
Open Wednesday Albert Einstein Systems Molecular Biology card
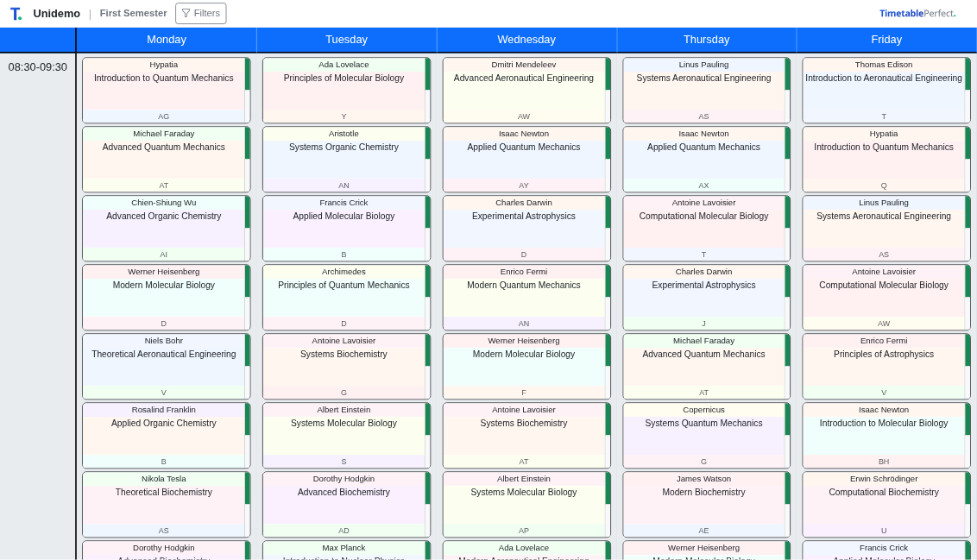tap(526, 505)
